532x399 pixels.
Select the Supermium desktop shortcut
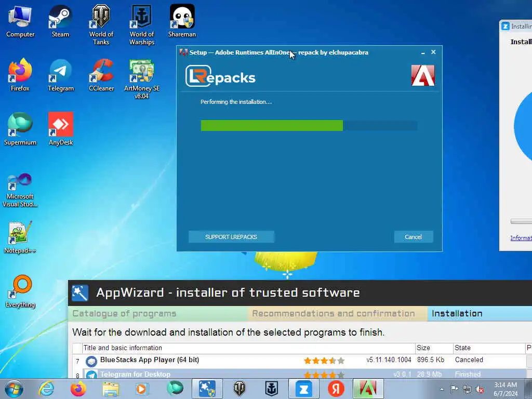click(x=20, y=129)
